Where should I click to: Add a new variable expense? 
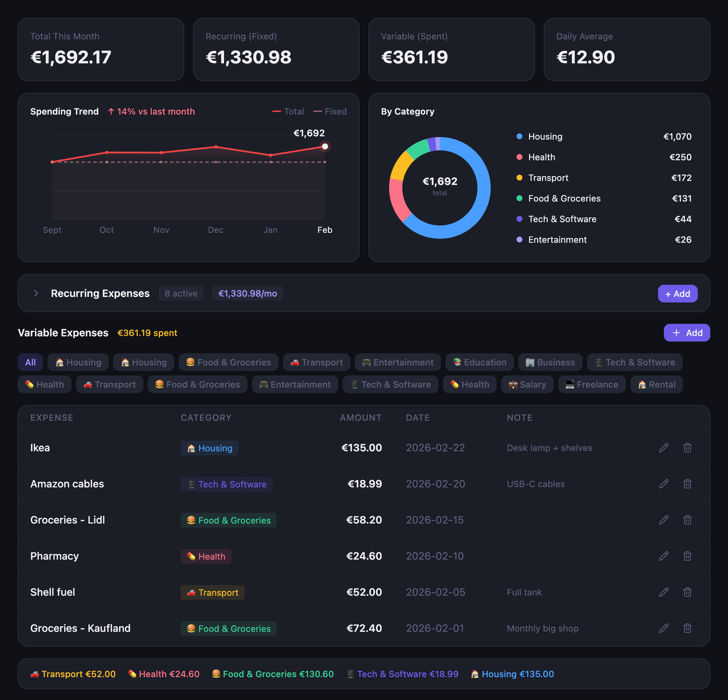[x=686, y=332]
